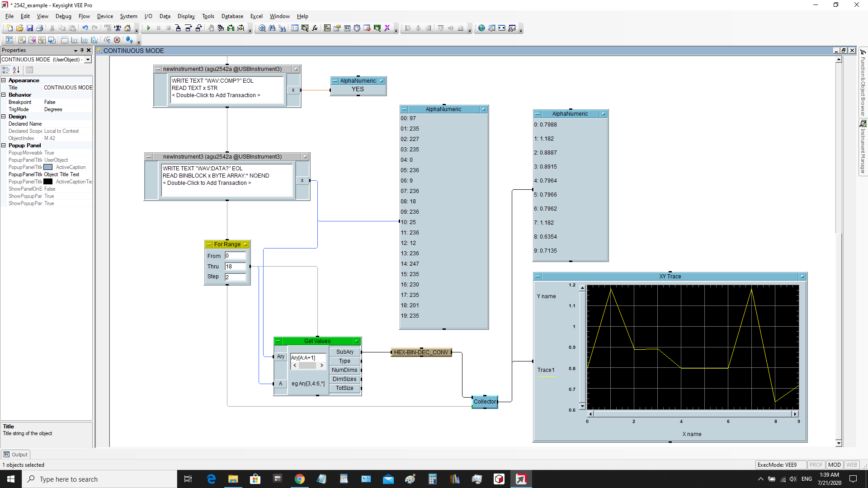Toggle the Categorized view in Properties
Viewport: 868px width, 488px height.
(x=6, y=70)
